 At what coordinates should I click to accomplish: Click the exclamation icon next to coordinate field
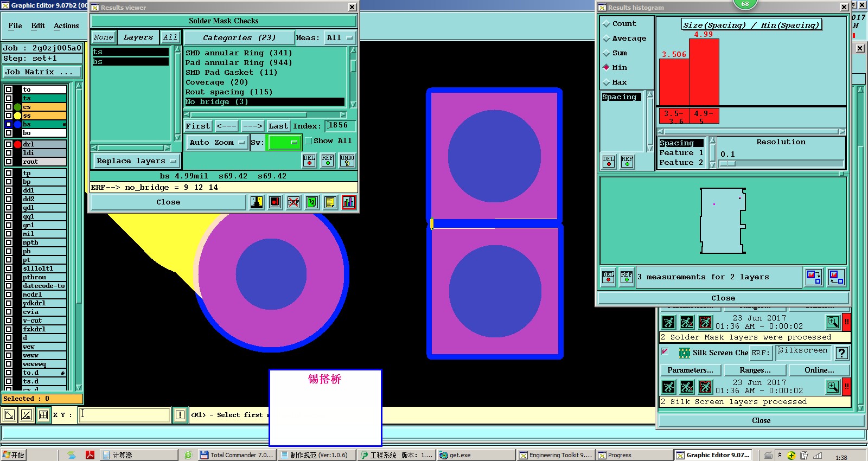click(180, 415)
